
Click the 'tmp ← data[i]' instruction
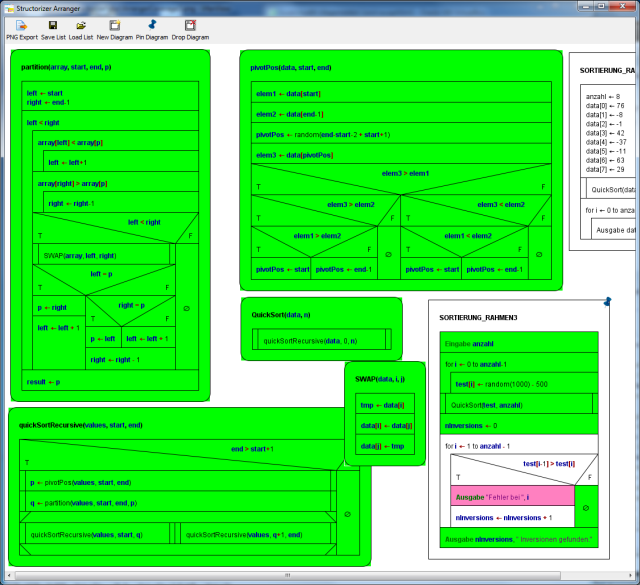[x=385, y=404]
